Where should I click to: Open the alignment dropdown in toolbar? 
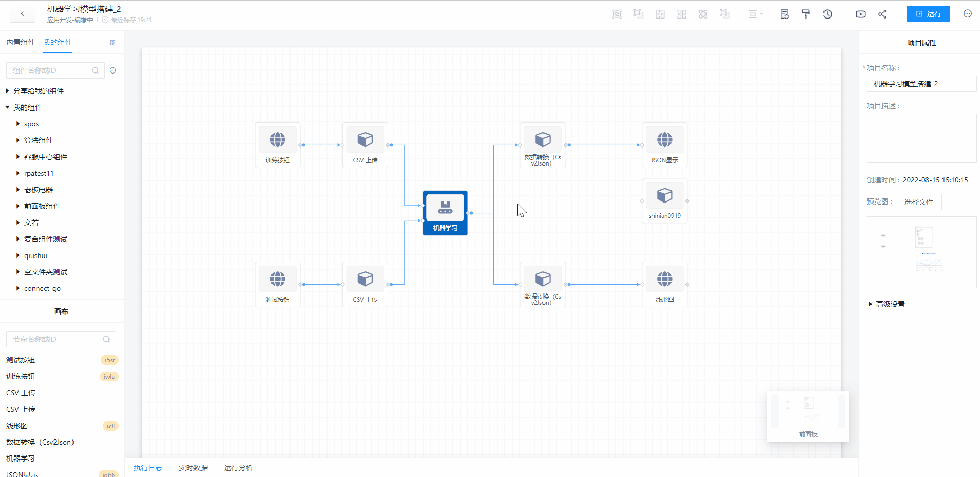click(x=755, y=14)
